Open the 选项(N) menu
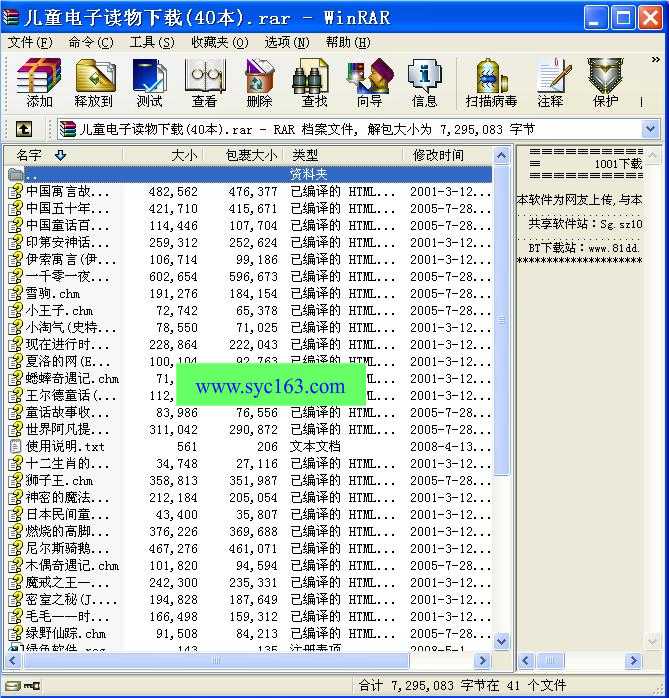This screenshot has height=698, width=669. click(x=286, y=42)
